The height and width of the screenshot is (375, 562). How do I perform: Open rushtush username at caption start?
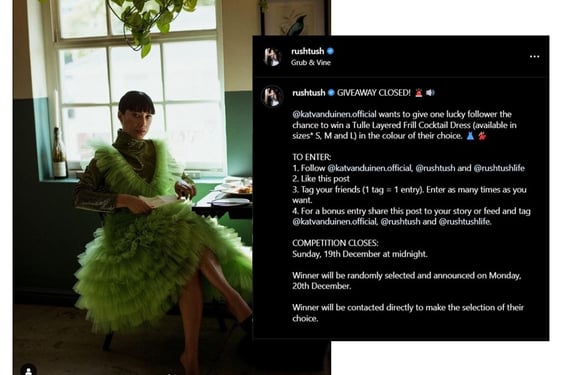(x=309, y=93)
